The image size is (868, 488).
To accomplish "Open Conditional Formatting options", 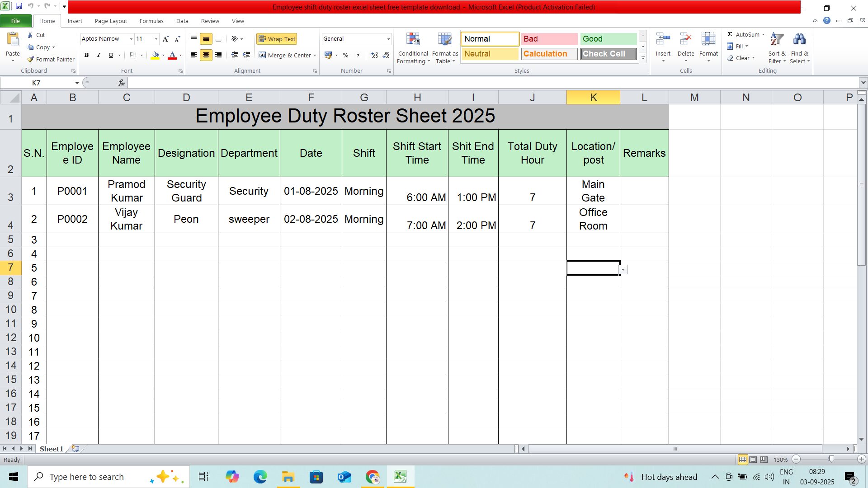I will pyautogui.click(x=413, y=47).
